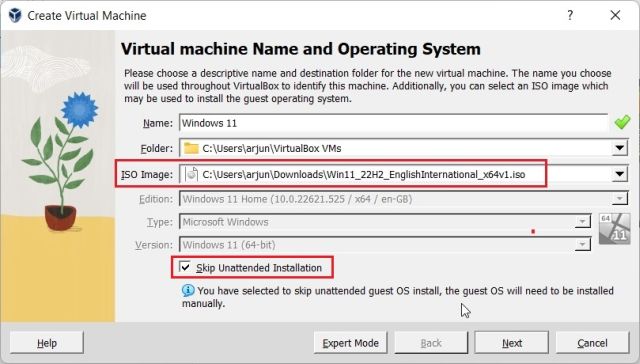Click the question mark help icon
The height and width of the screenshot is (364, 640).
pos(570,16)
